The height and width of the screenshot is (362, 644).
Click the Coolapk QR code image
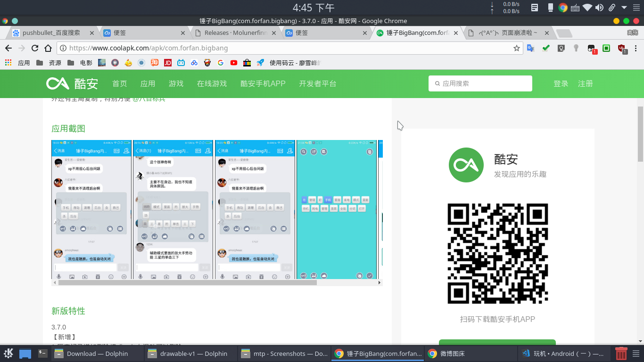pos(498,254)
